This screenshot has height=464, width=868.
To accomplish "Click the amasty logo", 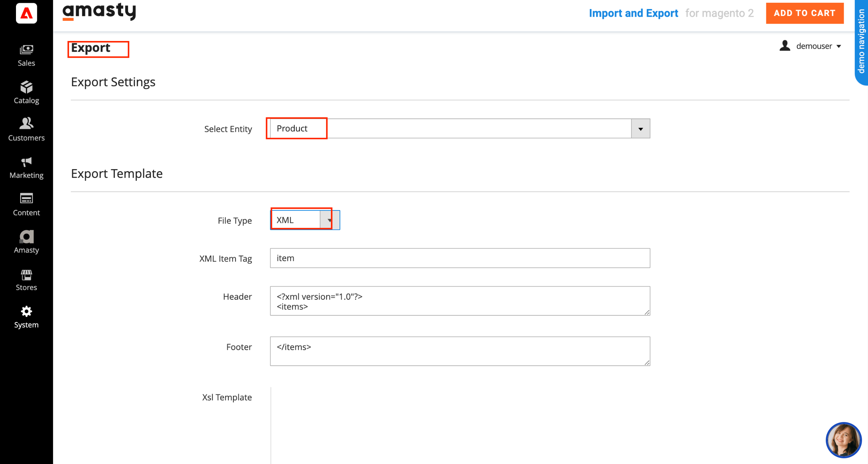I will pyautogui.click(x=99, y=11).
